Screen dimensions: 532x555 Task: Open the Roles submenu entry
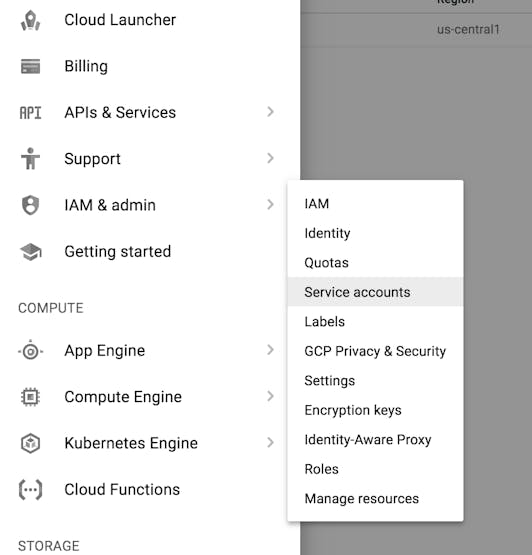pos(375,469)
